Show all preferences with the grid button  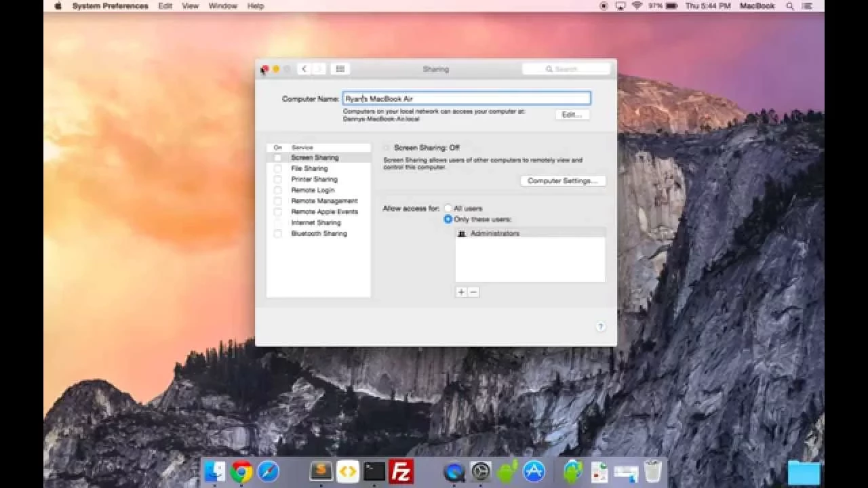[x=340, y=69]
